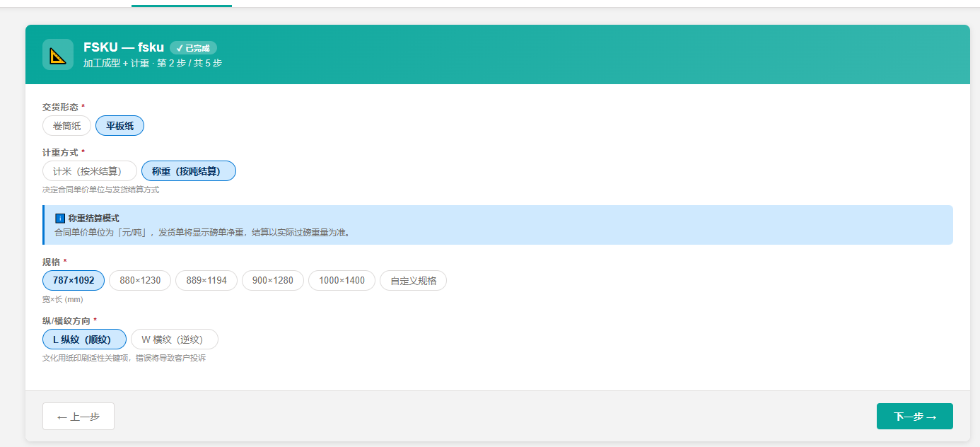The height and width of the screenshot is (447, 980).
Task: Select 889×1194 specification
Action: click(x=206, y=281)
